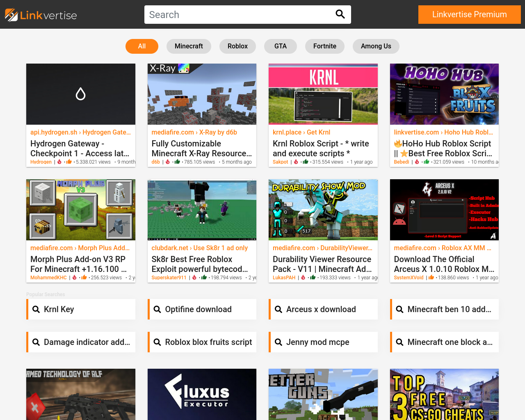
Task: Click magnifier icon beside Krnl Key
Action: tap(36, 309)
